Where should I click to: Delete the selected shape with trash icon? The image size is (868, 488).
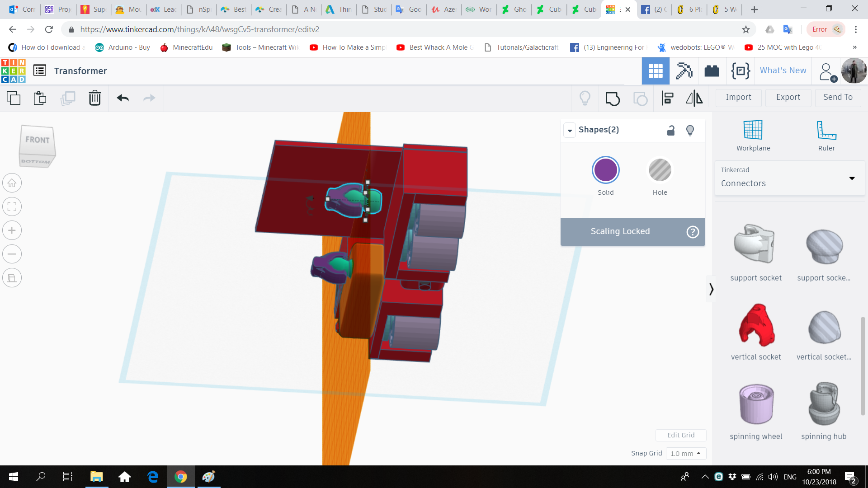click(95, 98)
